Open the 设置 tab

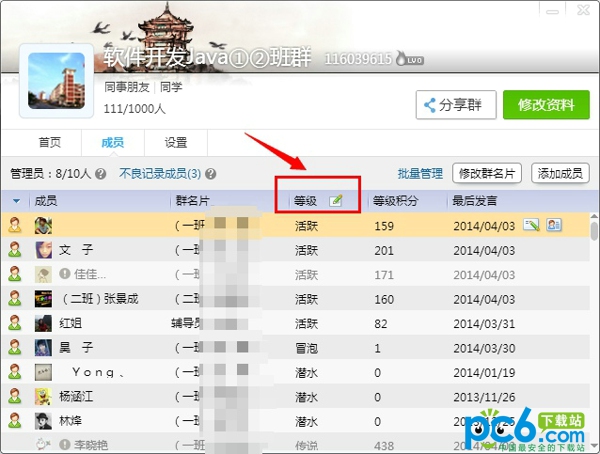[176, 142]
